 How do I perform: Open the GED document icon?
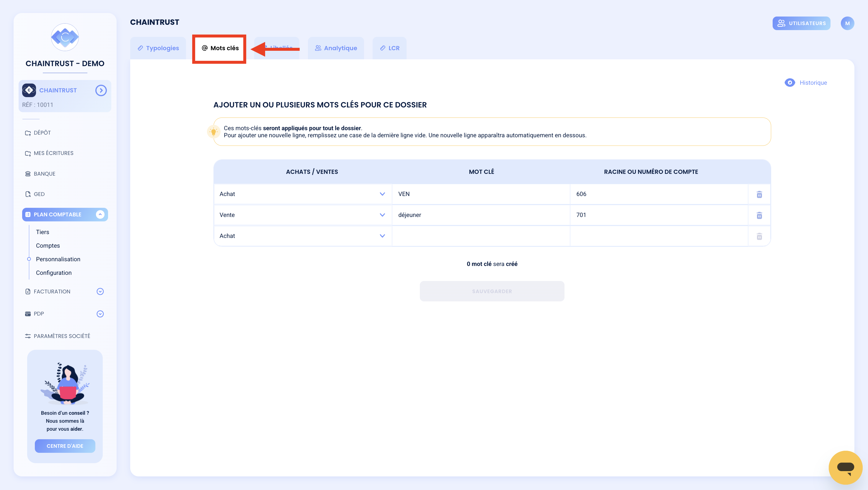28,194
